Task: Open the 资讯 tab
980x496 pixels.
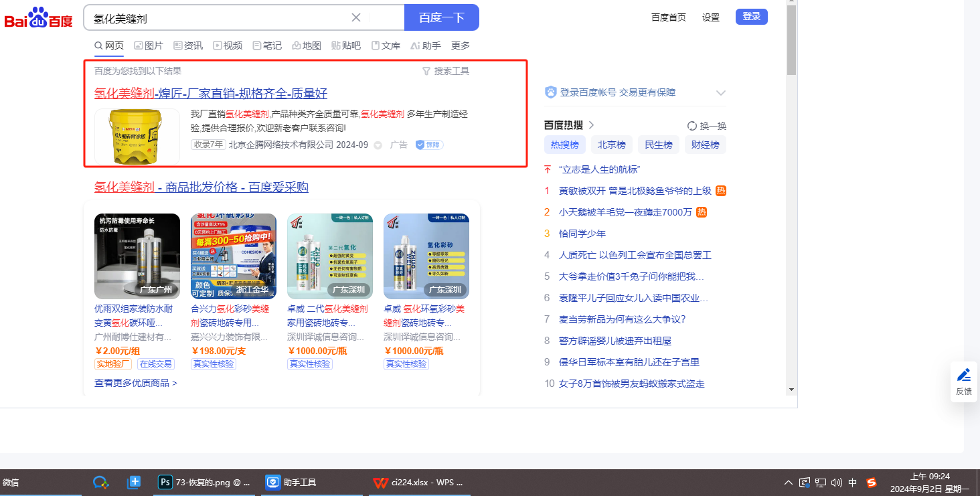Action: click(188, 46)
